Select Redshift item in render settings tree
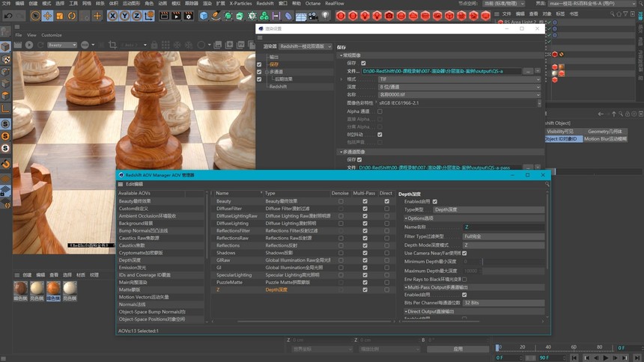 [x=278, y=87]
